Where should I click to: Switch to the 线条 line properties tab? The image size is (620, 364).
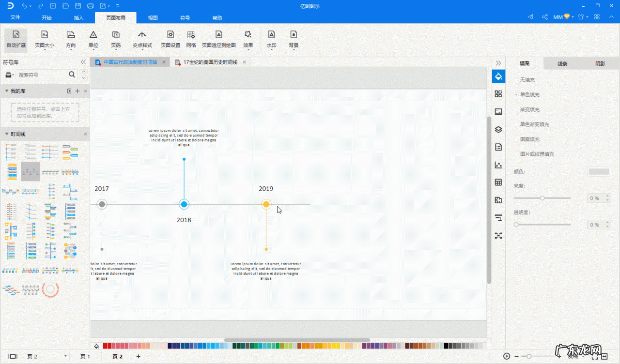click(562, 63)
